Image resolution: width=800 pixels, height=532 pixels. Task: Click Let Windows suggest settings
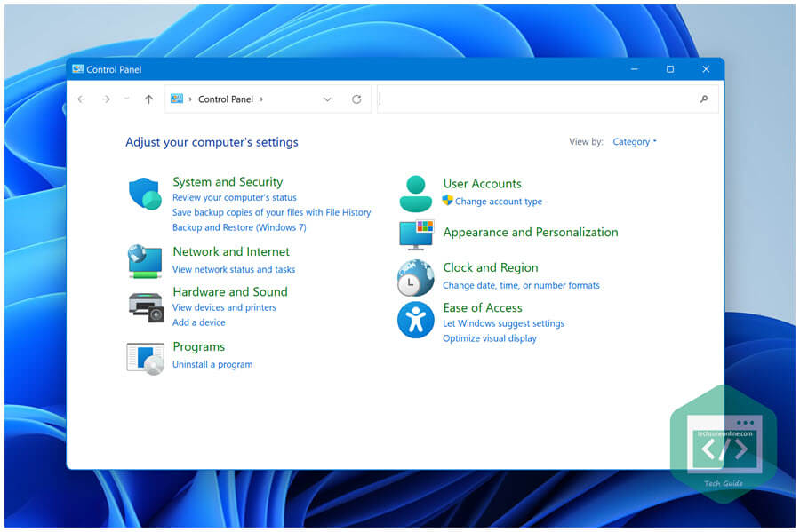(x=504, y=323)
